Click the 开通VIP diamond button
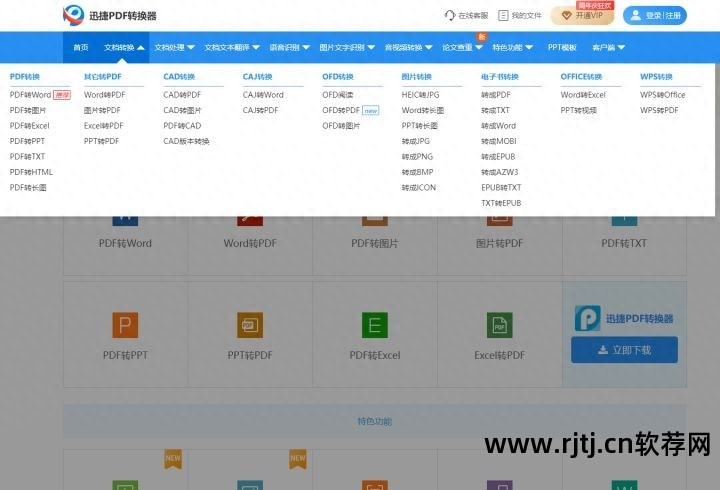720x490 pixels. click(583, 16)
